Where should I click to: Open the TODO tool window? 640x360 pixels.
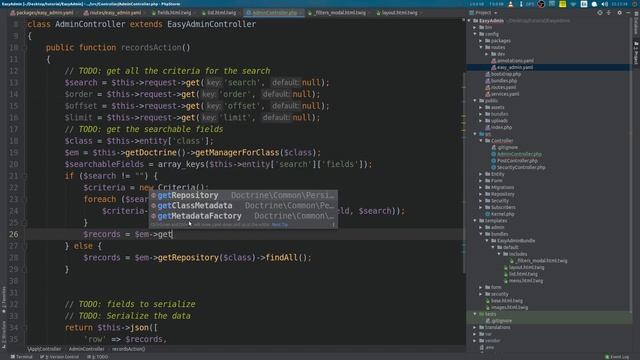pyautogui.click(x=98, y=357)
